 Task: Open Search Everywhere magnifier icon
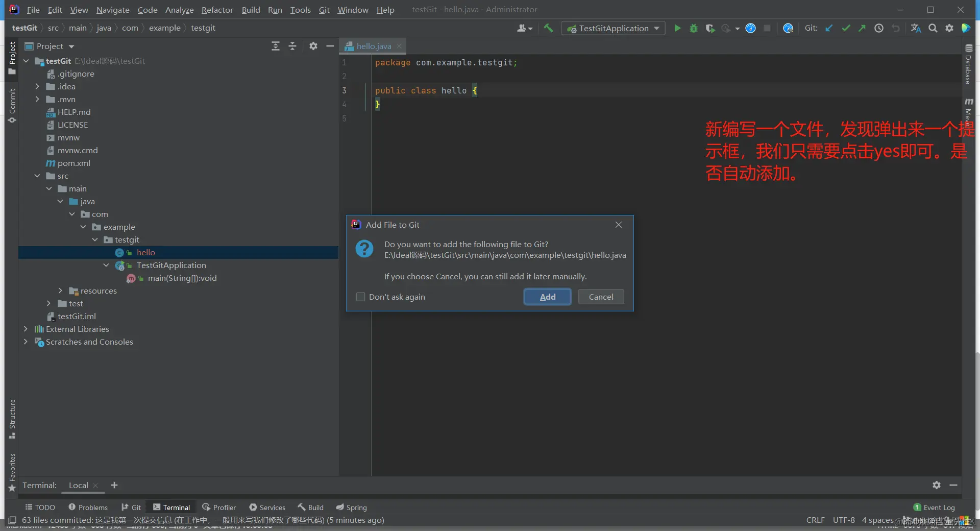pyautogui.click(x=933, y=29)
